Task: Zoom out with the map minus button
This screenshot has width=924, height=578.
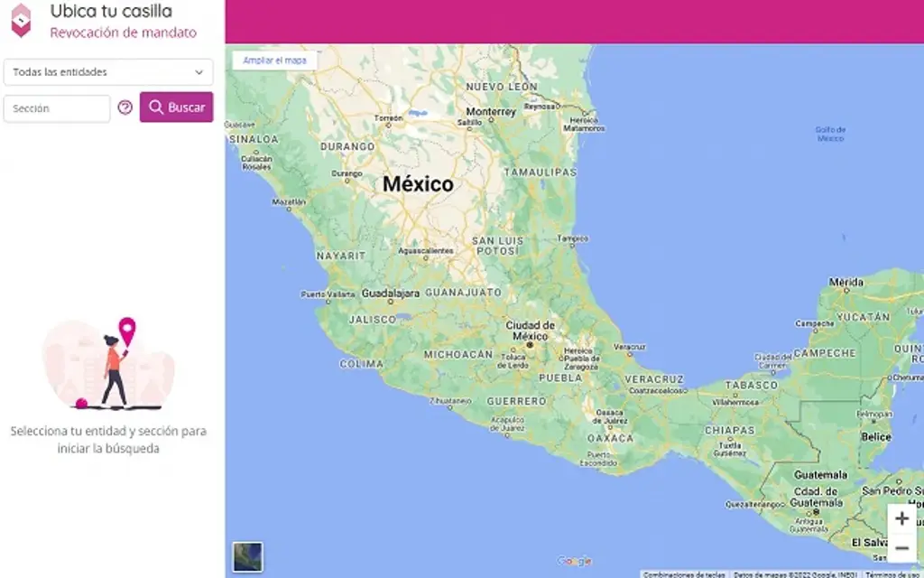Action: coord(901,548)
